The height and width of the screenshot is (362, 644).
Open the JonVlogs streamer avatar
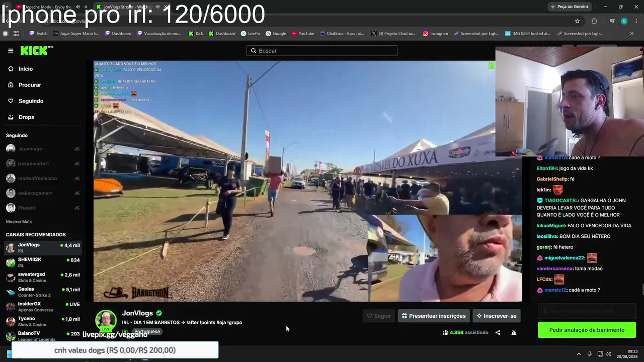tap(106, 321)
